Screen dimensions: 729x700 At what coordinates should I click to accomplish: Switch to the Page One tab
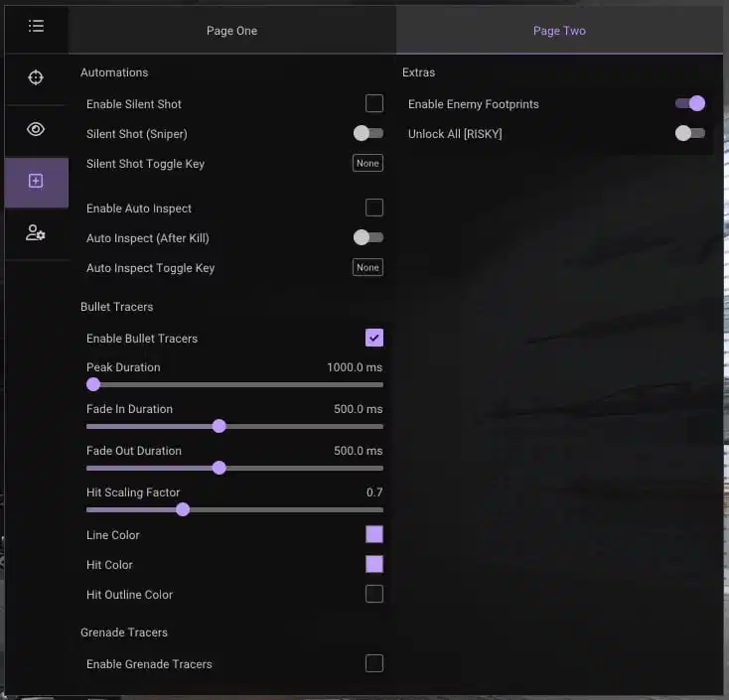232,31
